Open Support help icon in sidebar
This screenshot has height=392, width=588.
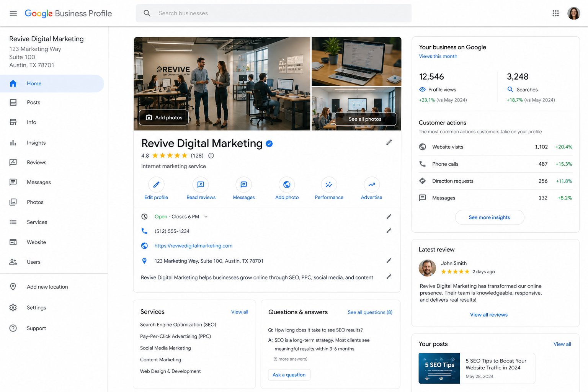click(13, 328)
